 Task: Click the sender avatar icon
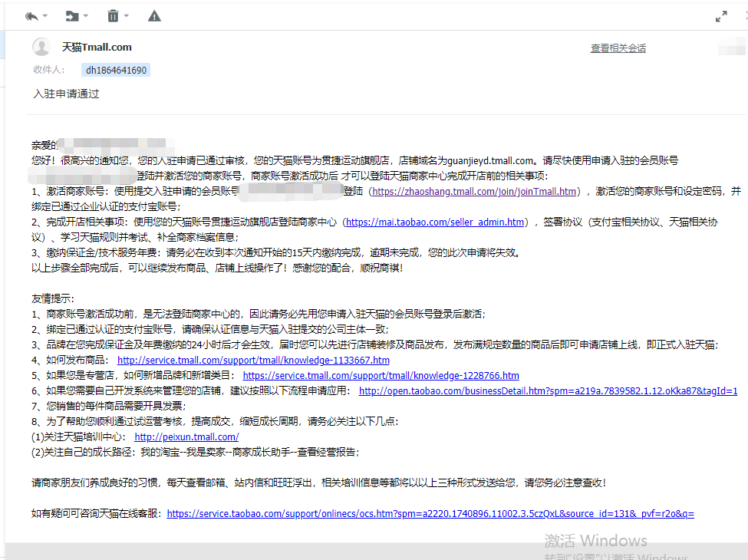pyautogui.click(x=41, y=48)
